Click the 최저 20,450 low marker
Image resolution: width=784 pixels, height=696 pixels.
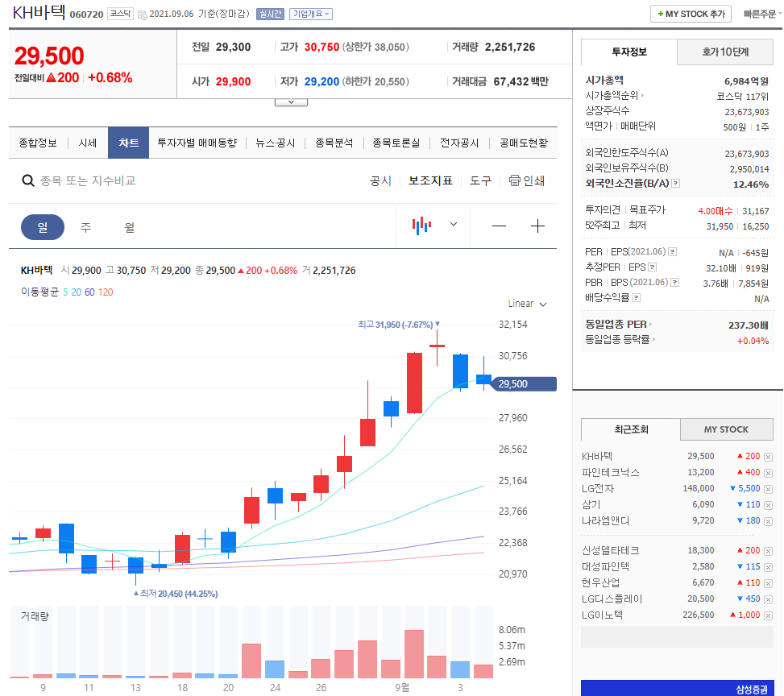176,594
